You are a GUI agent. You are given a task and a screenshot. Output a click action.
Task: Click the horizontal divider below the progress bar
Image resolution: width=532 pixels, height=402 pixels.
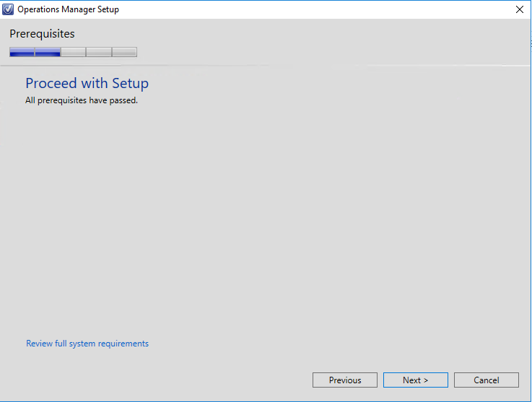tap(266, 65)
